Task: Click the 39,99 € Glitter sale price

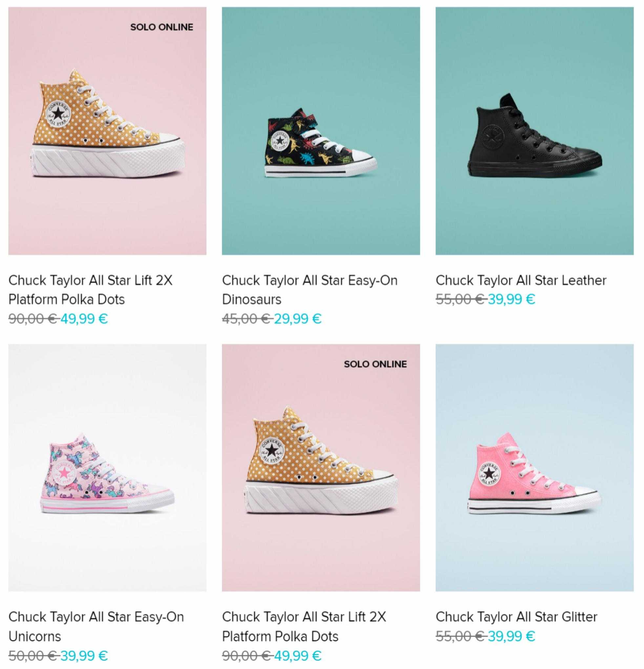Action: [x=511, y=636]
